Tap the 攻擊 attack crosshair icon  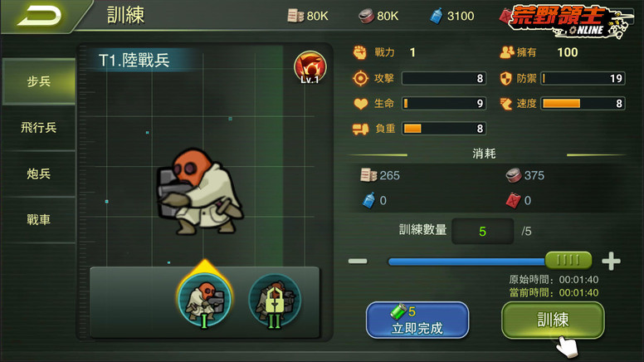pyautogui.click(x=360, y=78)
